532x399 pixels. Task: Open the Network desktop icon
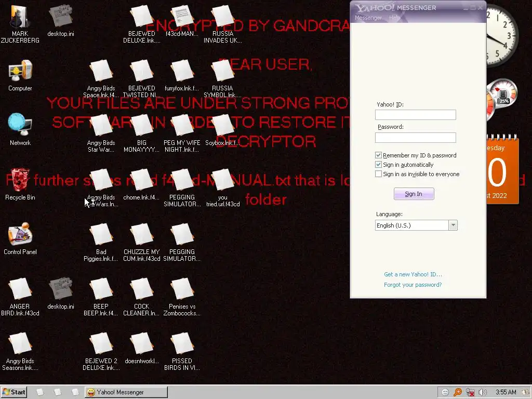pyautogui.click(x=20, y=129)
